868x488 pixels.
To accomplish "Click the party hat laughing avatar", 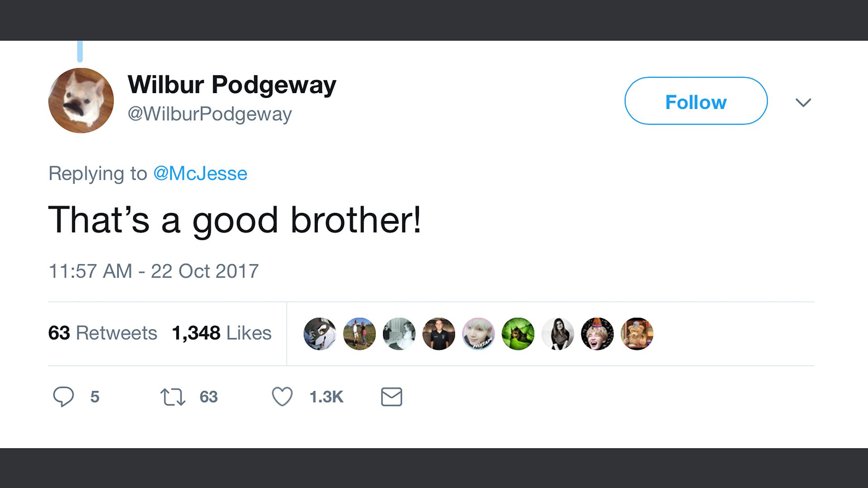I will [x=597, y=334].
